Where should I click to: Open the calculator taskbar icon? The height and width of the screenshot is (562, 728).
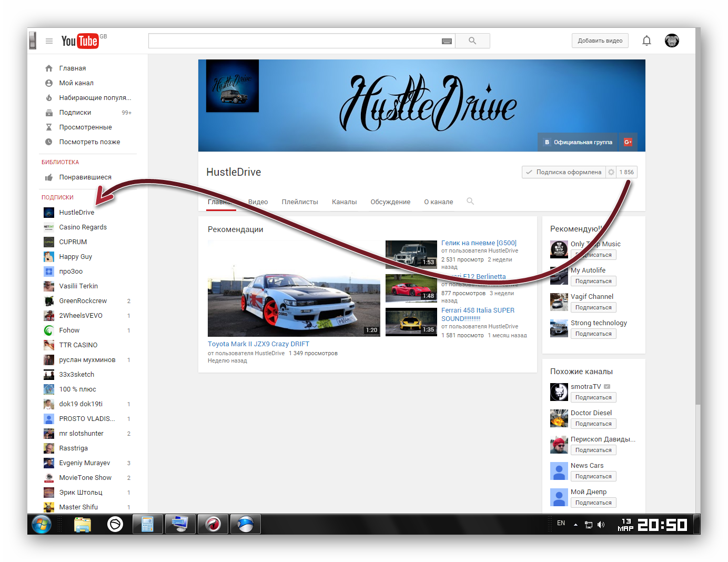147,525
